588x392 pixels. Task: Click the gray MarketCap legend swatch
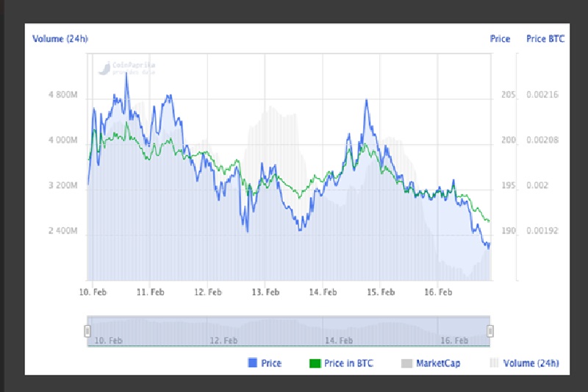coord(406,363)
